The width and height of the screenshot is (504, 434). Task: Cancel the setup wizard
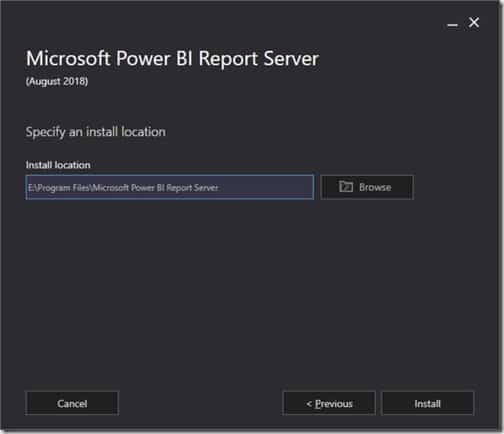[x=72, y=403]
